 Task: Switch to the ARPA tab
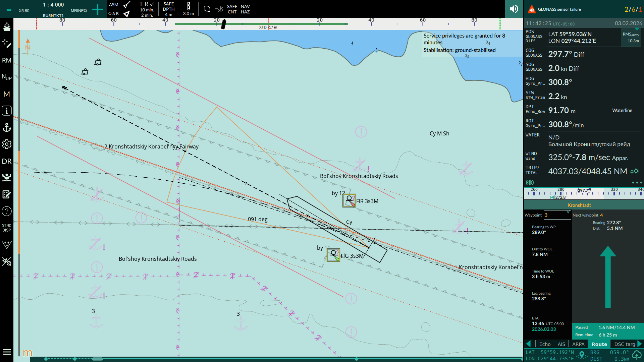click(x=578, y=344)
